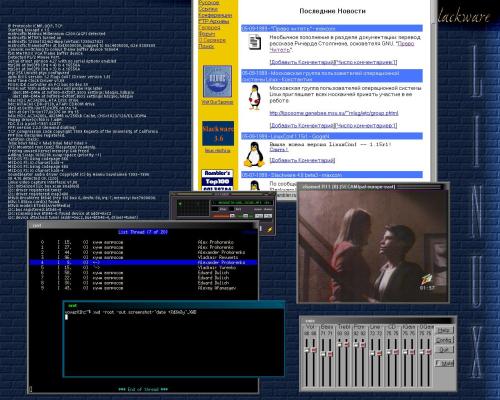Click the Help button in the mixer
This screenshot has width=500, height=400.
click(x=445, y=330)
